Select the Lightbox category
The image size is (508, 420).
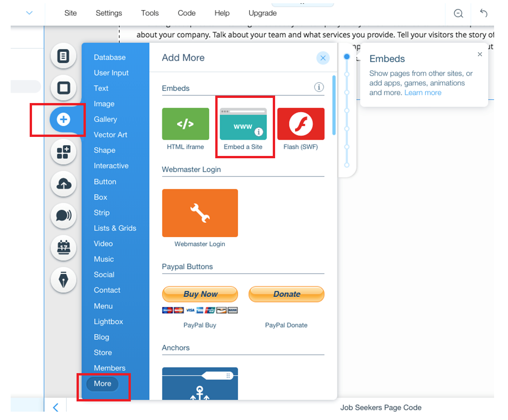click(108, 322)
